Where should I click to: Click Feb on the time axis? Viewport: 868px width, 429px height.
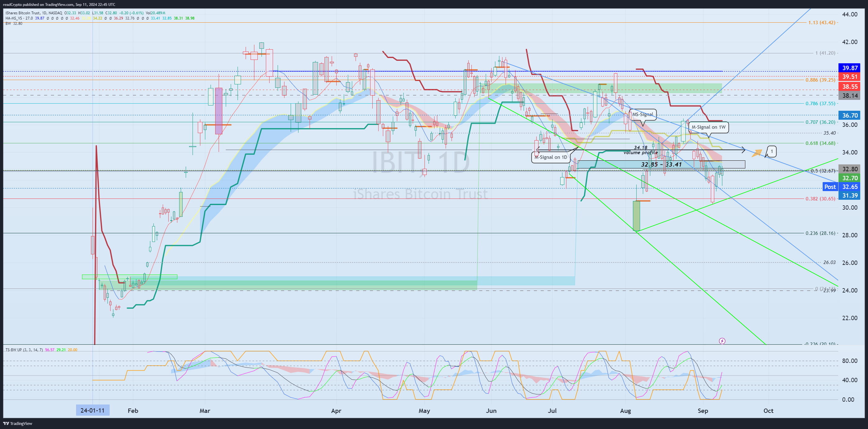[133, 411]
